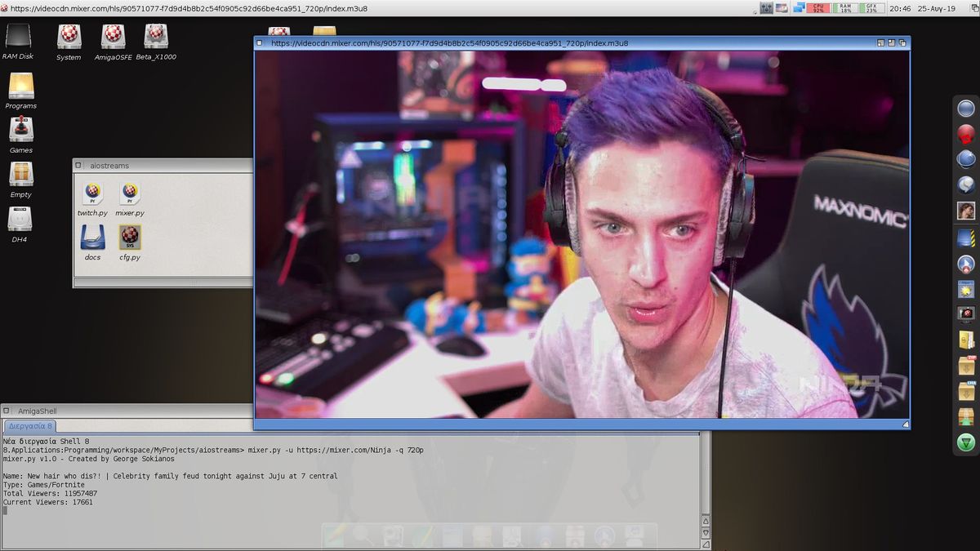
Task: Click the portrait photo icon in dock
Action: (x=965, y=211)
